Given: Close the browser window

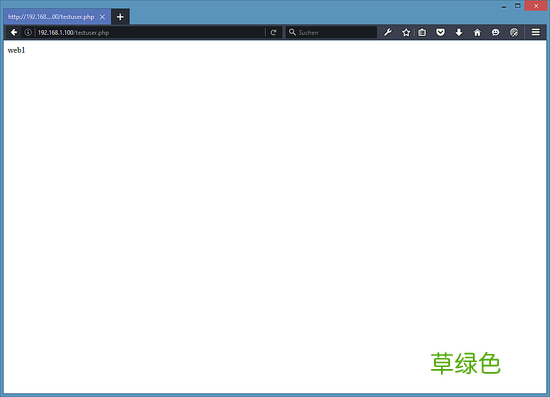Looking at the screenshot, I should click(536, 6).
